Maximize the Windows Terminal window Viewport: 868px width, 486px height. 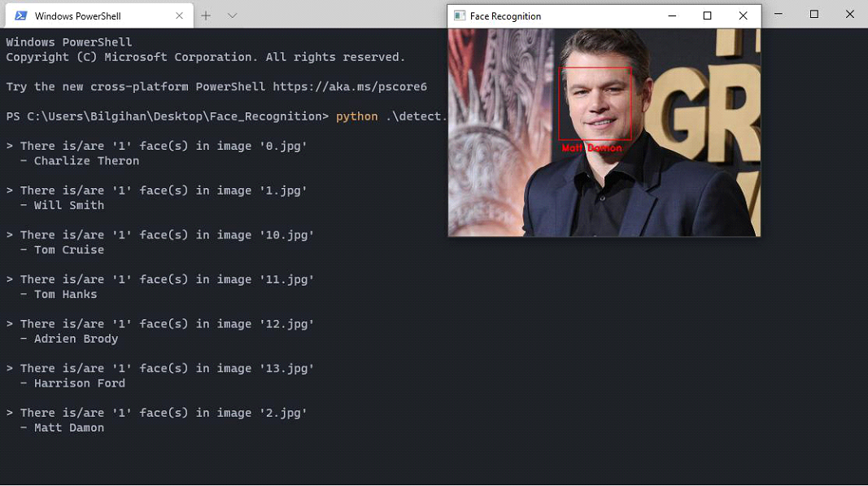click(813, 14)
